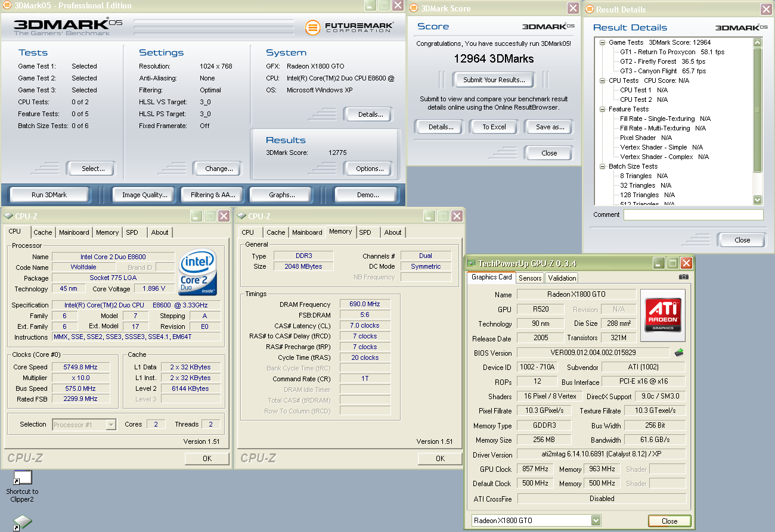The image size is (775, 532).
Task: Click the GPU Clock value 857 MHz
Action: pos(535,469)
